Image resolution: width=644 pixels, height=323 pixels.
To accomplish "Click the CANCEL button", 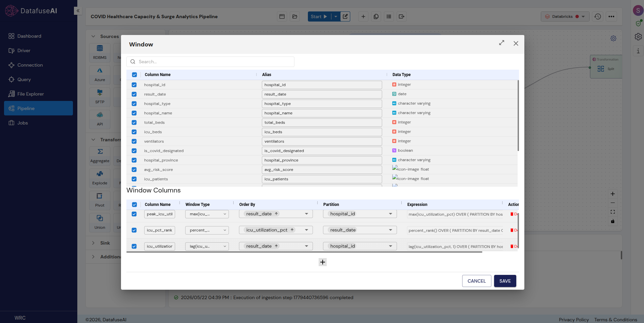I will [477, 281].
